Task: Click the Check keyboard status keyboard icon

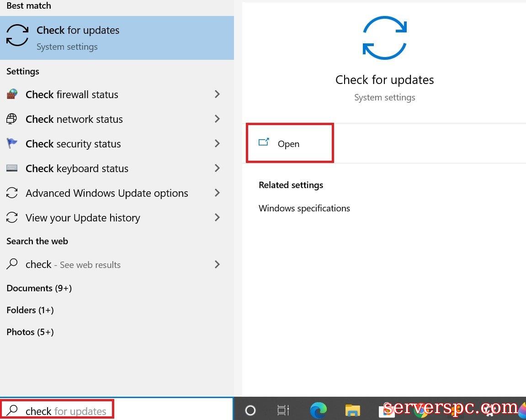Action: pos(12,168)
